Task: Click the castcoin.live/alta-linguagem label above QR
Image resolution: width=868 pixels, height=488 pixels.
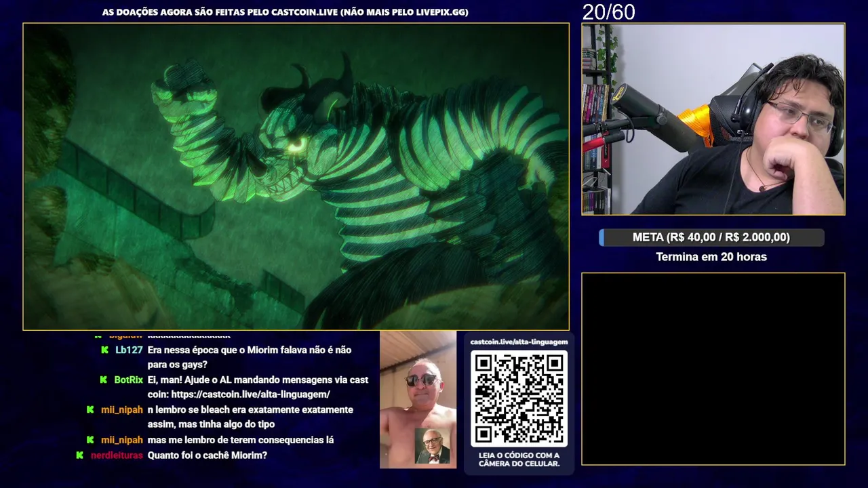Action: (x=519, y=342)
